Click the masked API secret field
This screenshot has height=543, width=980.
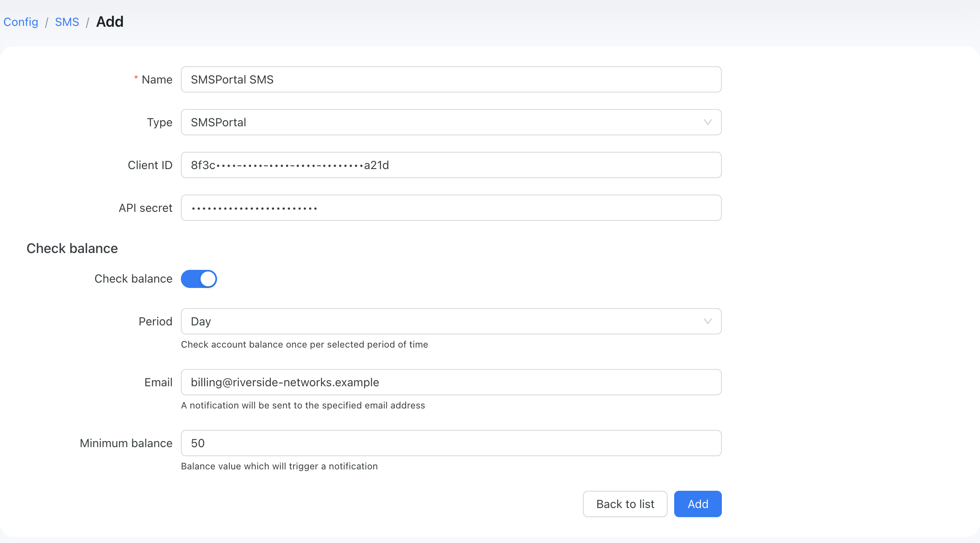[x=451, y=208]
